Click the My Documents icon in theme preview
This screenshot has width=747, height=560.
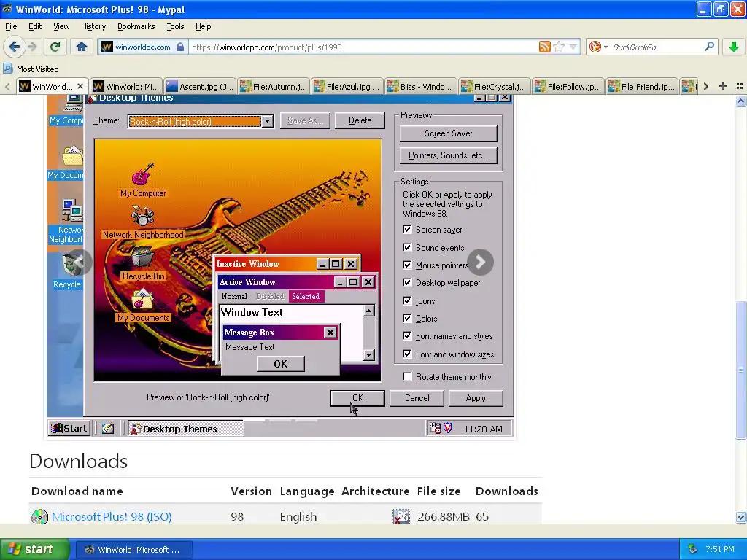(142, 300)
